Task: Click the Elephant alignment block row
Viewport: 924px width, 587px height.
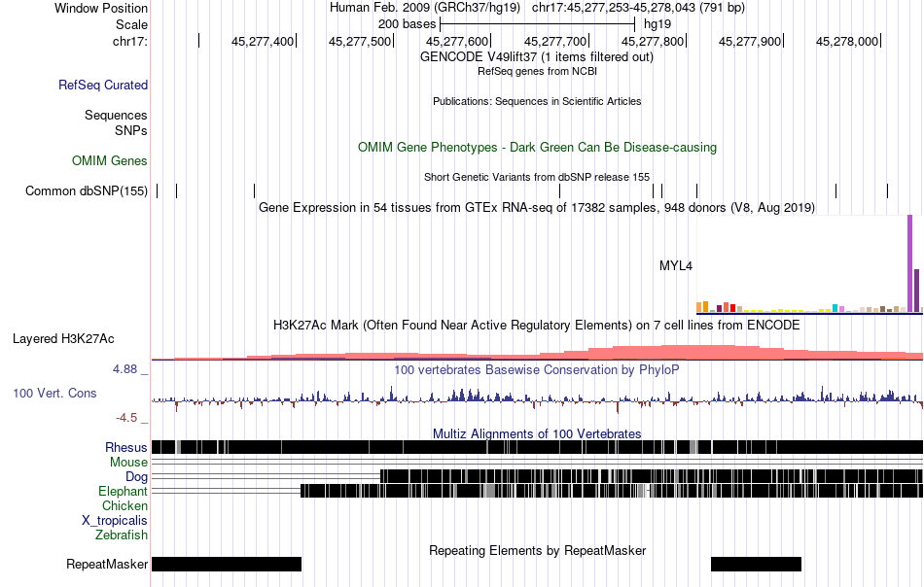Action: [x=612, y=491]
